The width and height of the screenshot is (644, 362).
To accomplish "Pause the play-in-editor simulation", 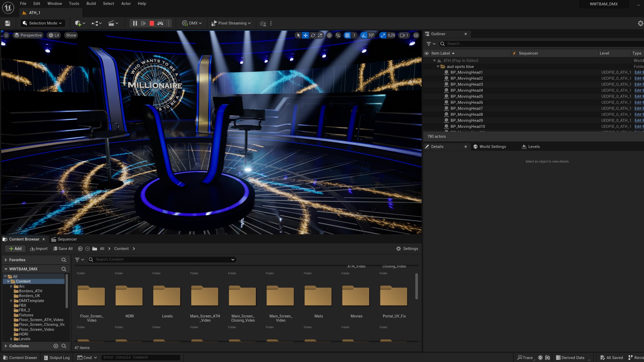I will [135, 23].
